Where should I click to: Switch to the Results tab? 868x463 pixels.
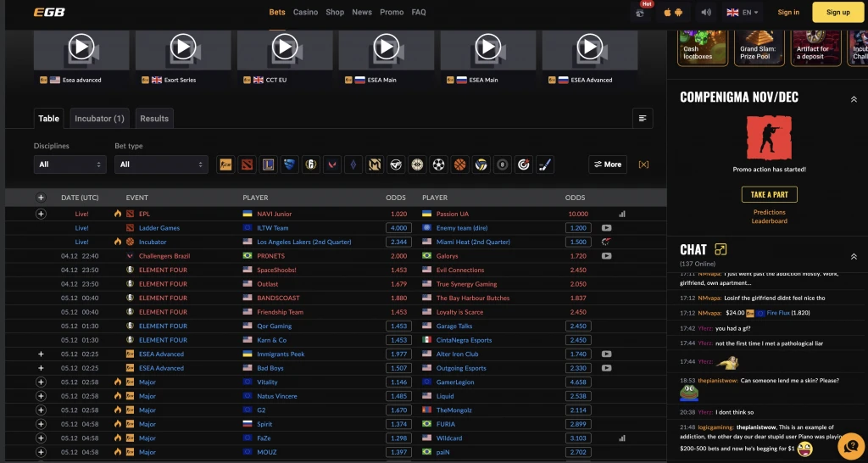[x=153, y=119]
